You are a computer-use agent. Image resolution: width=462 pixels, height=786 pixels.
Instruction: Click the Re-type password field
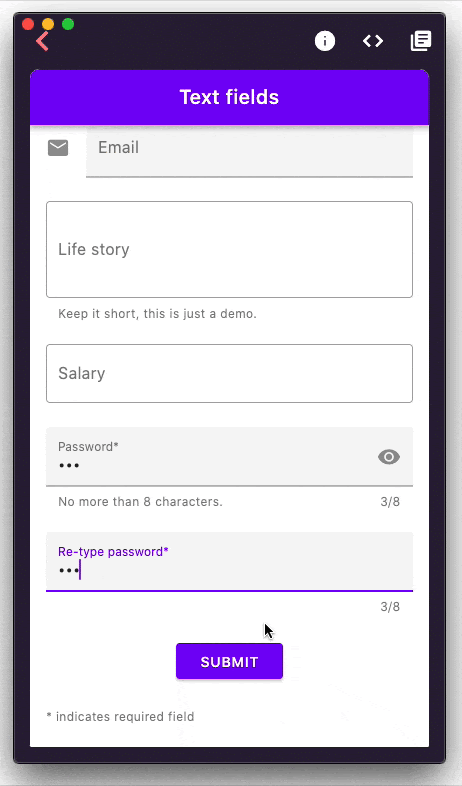pos(229,562)
